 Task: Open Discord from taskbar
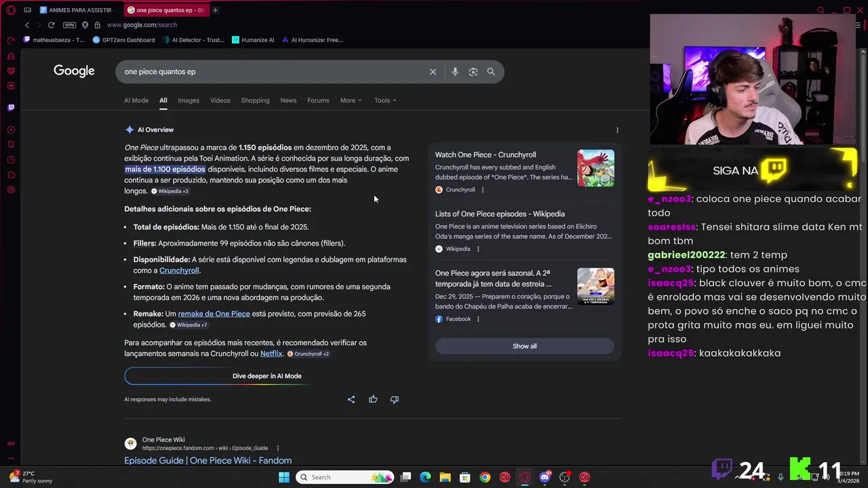tap(545, 477)
